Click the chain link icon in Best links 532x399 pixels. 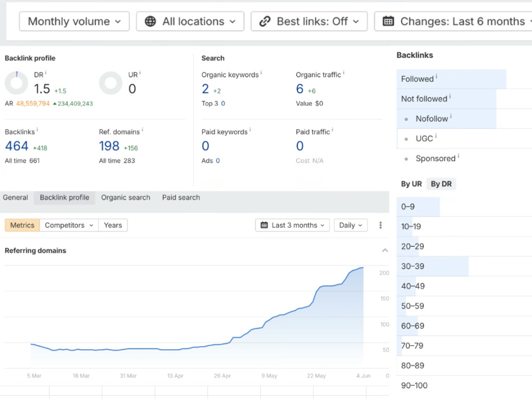[x=264, y=21]
